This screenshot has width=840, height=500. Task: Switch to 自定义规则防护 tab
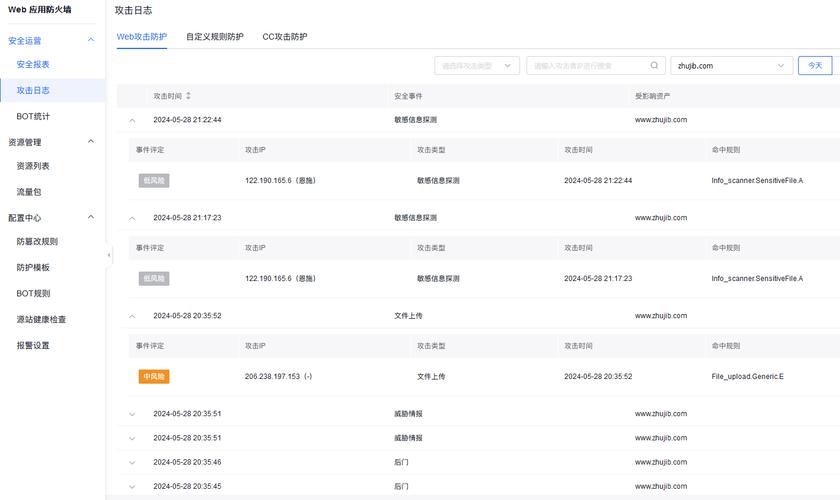[214, 37]
